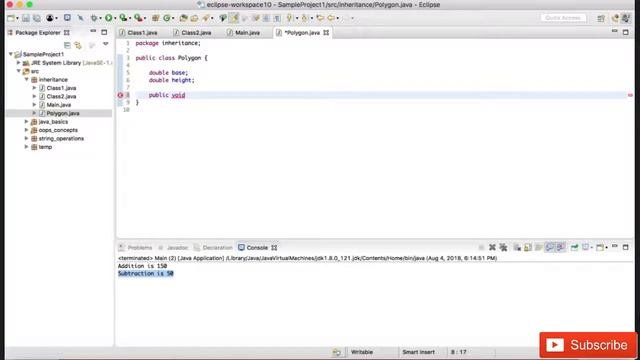The width and height of the screenshot is (640, 360).
Task: Click the red error overview ruler mark
Action: pos(630,95)
